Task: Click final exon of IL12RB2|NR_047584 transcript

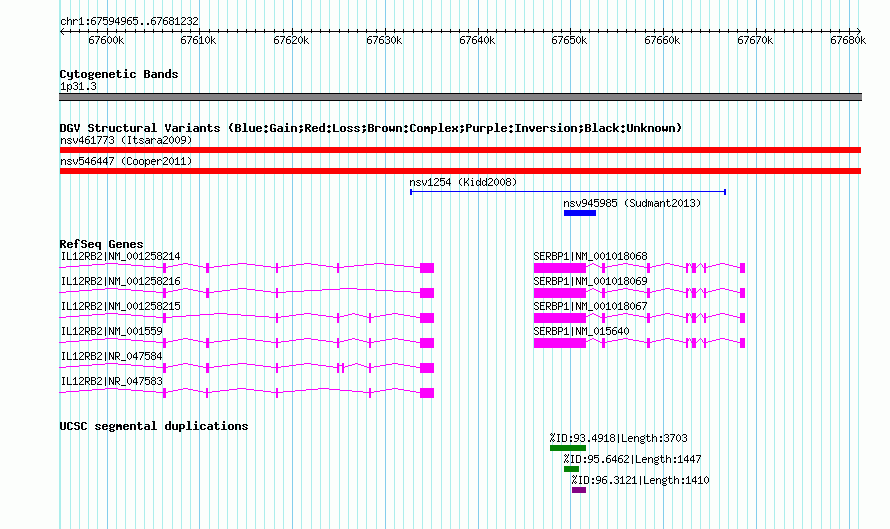Action: pyautogui.click(x=427, y=368)
